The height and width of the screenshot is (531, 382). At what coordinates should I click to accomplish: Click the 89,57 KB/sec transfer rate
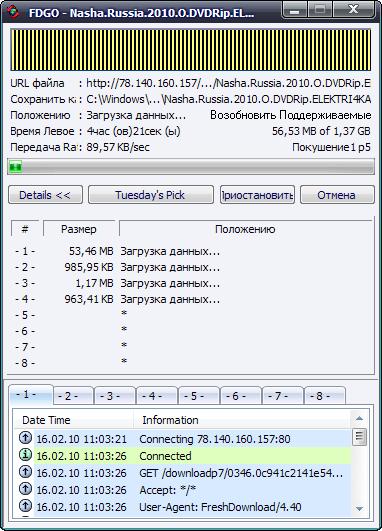tap(118, 147)
